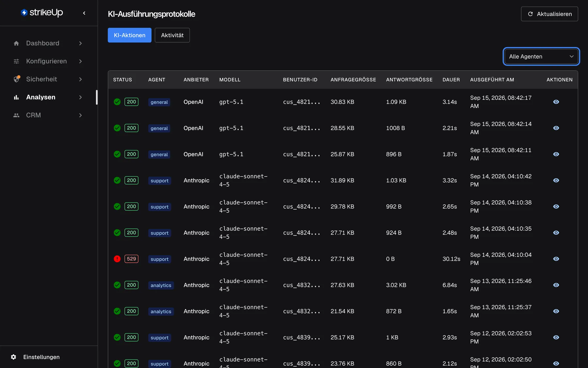Viewport: 588px width, 368px height.
Task: Switch to the KI-Aktionen tab
Action: (x=130, y=35)
